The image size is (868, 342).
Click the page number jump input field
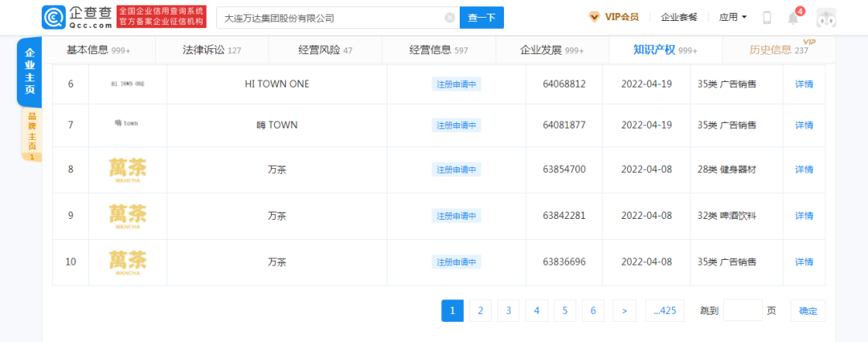coord(743,311)
